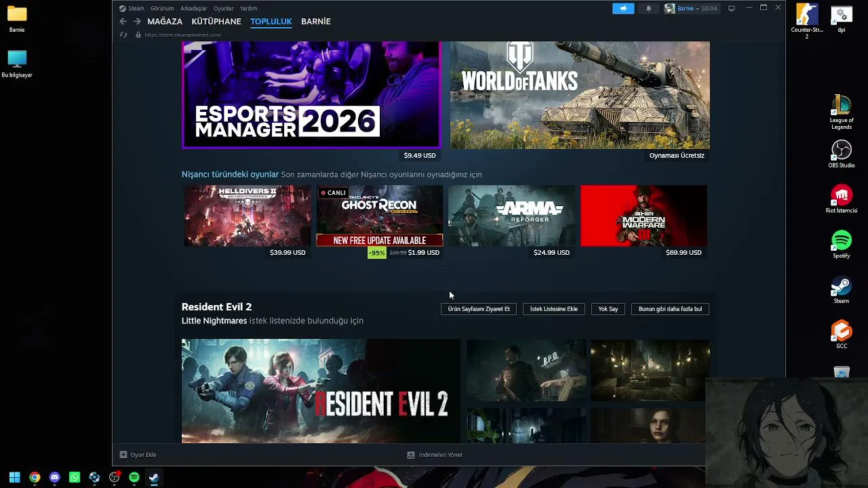Open the GCC desktop shortcut
Viewport: 868px width, 488px height.
(x=842, y=335)
